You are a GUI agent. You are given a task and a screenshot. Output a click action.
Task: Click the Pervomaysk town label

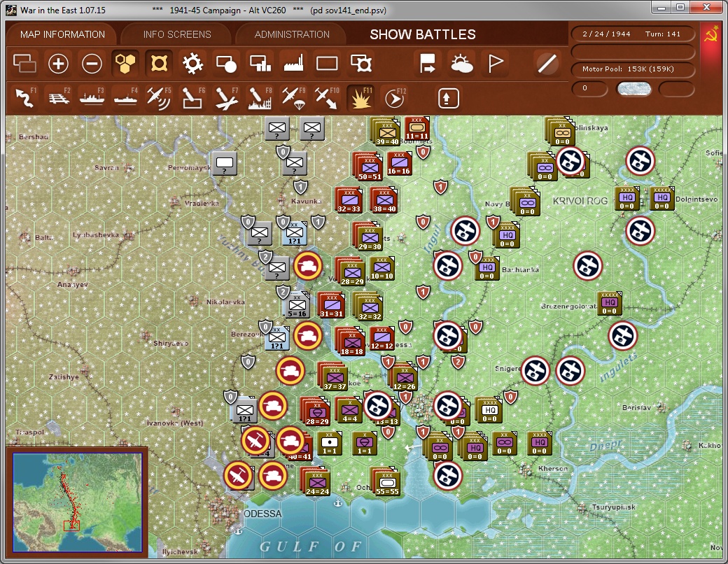(x=190, y=167)
